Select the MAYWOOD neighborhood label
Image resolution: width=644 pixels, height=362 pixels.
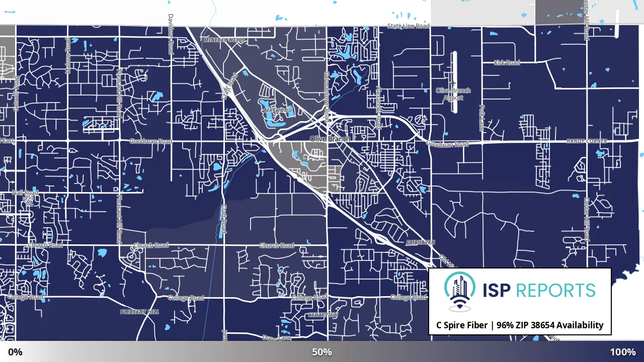click(x=277, y=110)
